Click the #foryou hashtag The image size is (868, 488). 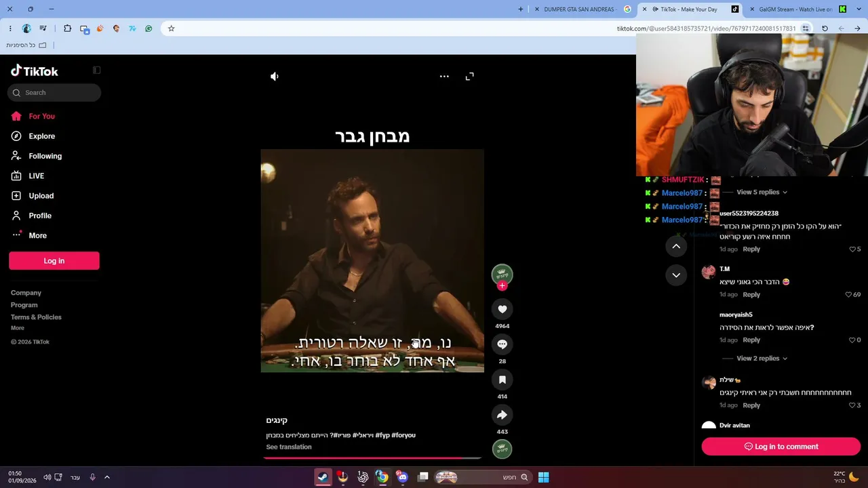coord(403,435)
